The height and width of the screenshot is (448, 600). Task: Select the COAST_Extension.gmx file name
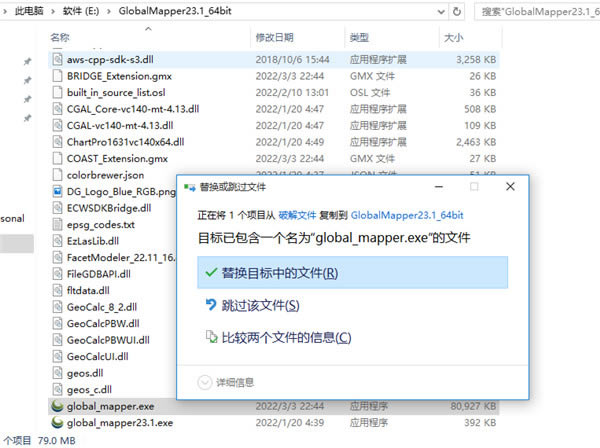coord(117,158)
